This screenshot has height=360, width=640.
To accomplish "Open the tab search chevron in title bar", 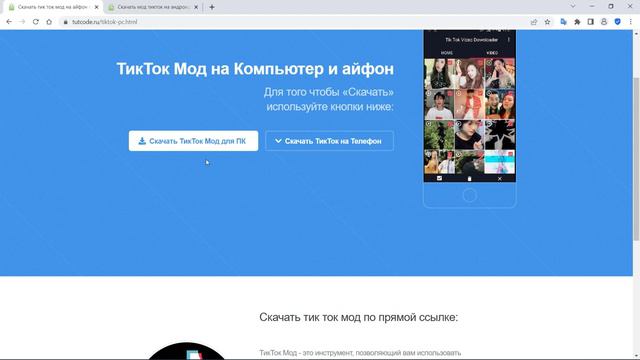I will pos(573,6).
